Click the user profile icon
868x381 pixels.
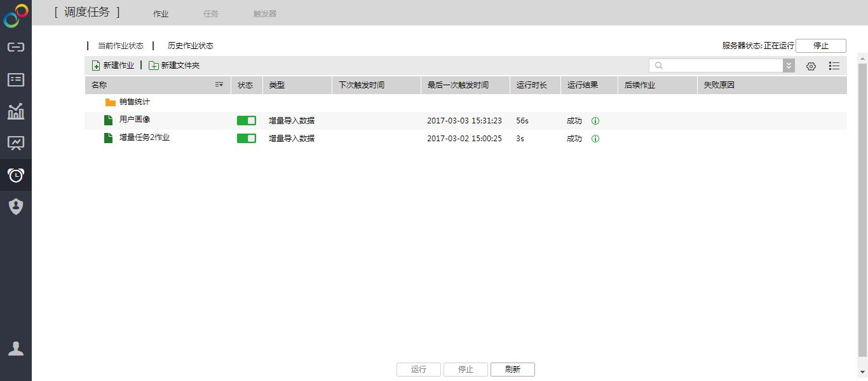[15, 349]
